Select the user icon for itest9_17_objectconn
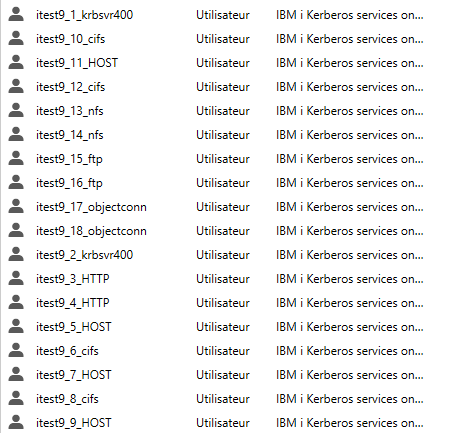451x433 pixels. [16, 206]
